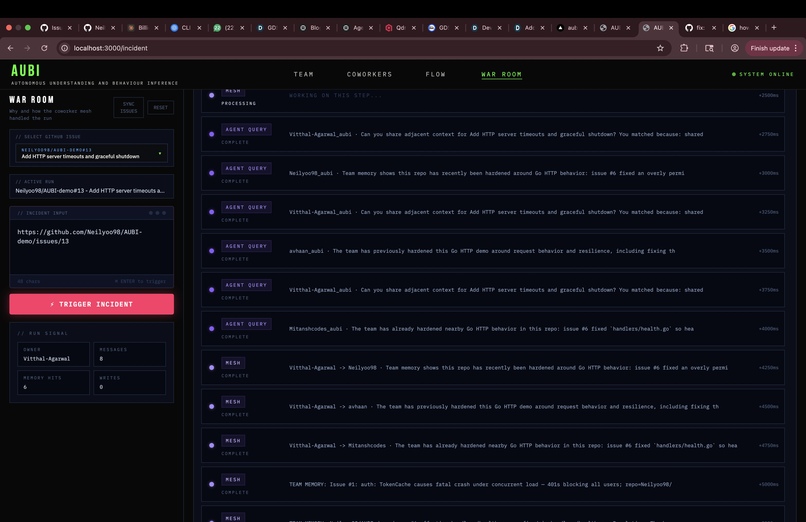Reload the localhost incident page
This screenshot has height=522, width=806.
point(44,48)
